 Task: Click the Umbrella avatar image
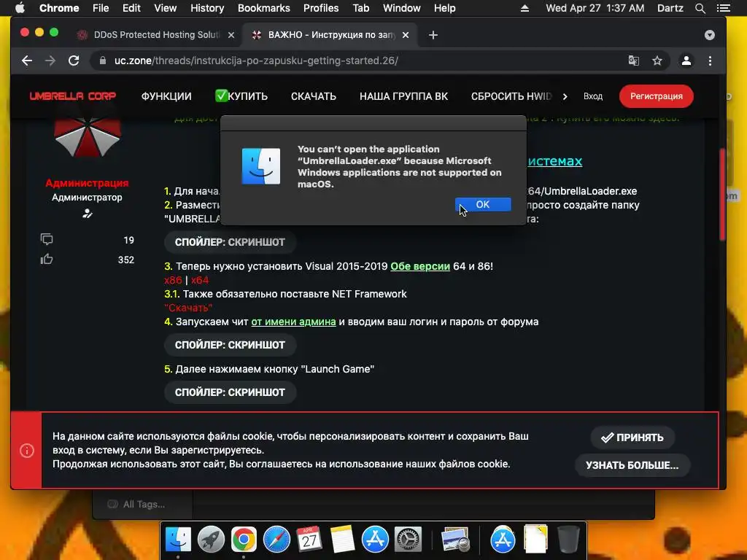88,138
